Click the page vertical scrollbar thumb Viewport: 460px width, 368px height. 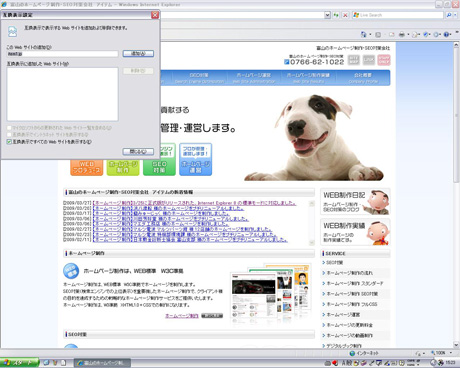[456, 115]
